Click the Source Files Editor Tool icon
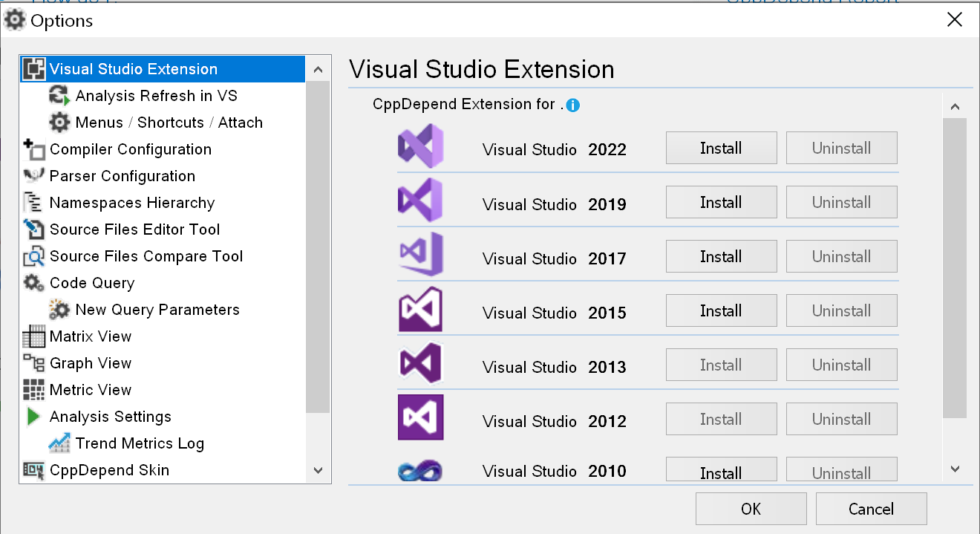Viewport: 980px width, 534px height. [x=34, y=229]
